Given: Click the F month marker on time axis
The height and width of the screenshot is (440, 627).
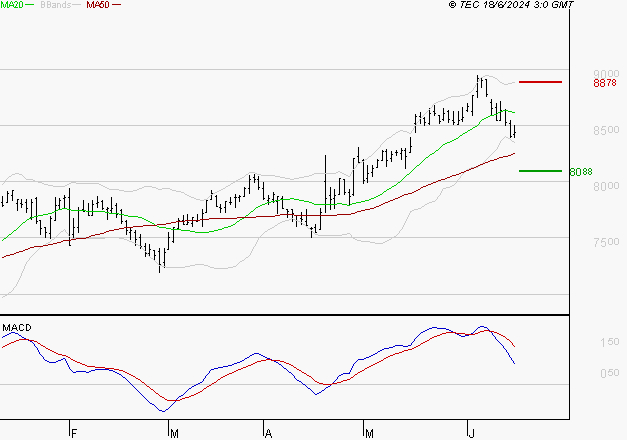Looking at the screenshot, I should 74,433.
